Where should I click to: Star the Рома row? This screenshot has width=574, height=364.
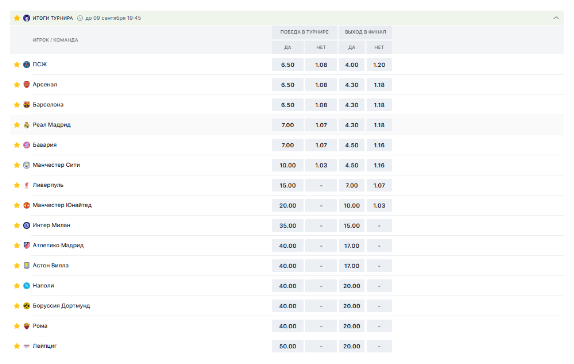coord(17,326)
